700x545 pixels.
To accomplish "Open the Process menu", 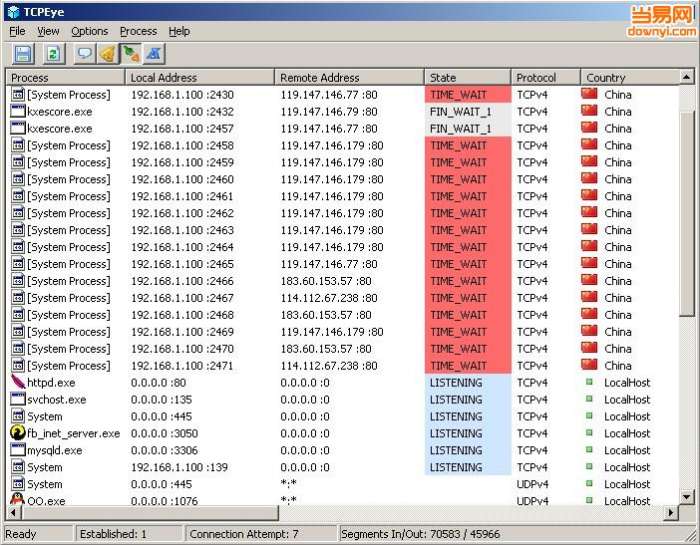I will [x=138, y=31].
